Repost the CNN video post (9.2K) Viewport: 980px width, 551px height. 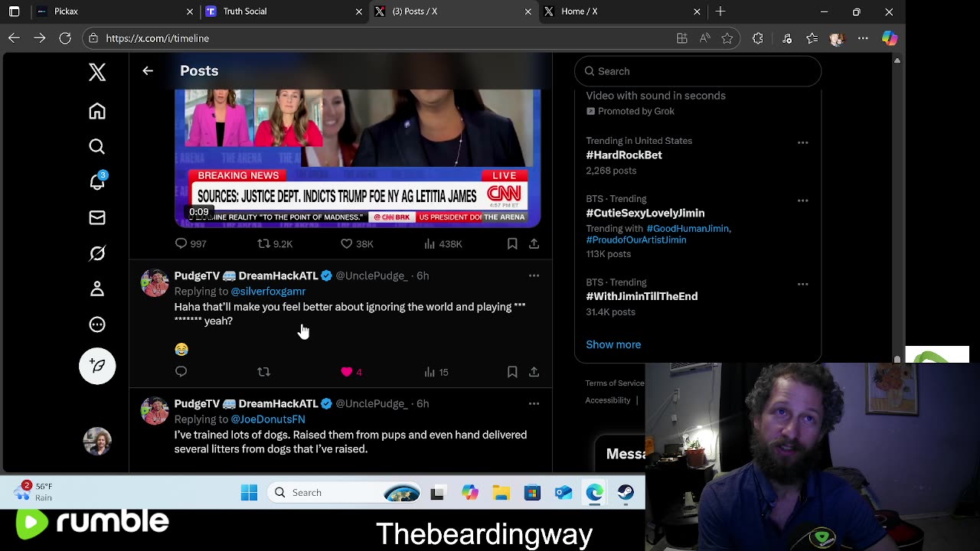(x=275, y=243)
